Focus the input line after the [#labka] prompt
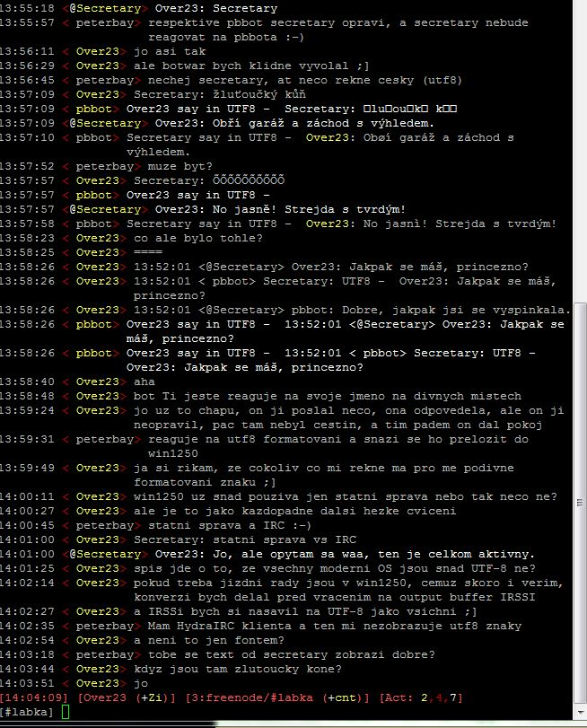Viewport: 587px width, 728px height. click(x=269, y=712)
